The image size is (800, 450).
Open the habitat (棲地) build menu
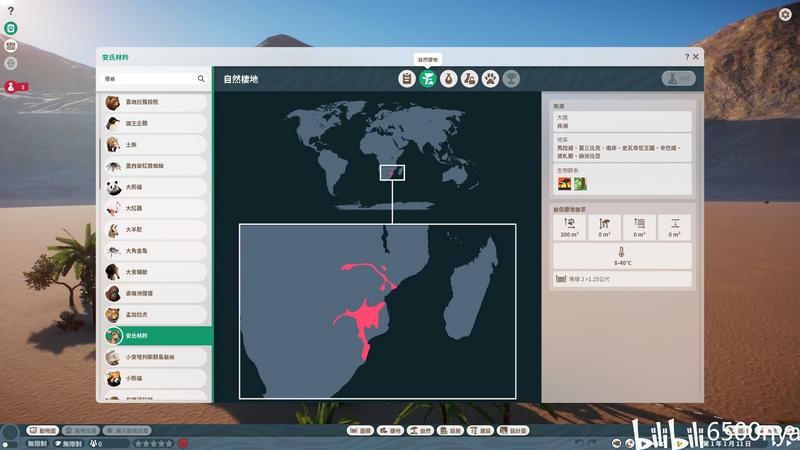(x=390, y=431)
